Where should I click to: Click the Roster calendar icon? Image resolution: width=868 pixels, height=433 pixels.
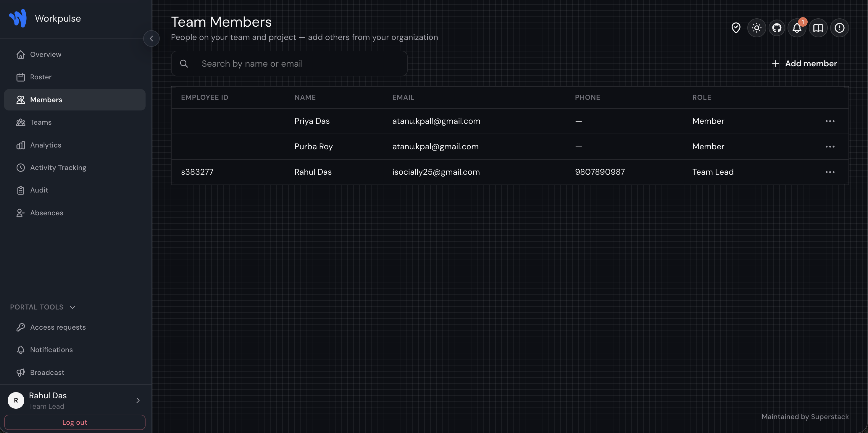pyautogui.click(x=20, y=77)
